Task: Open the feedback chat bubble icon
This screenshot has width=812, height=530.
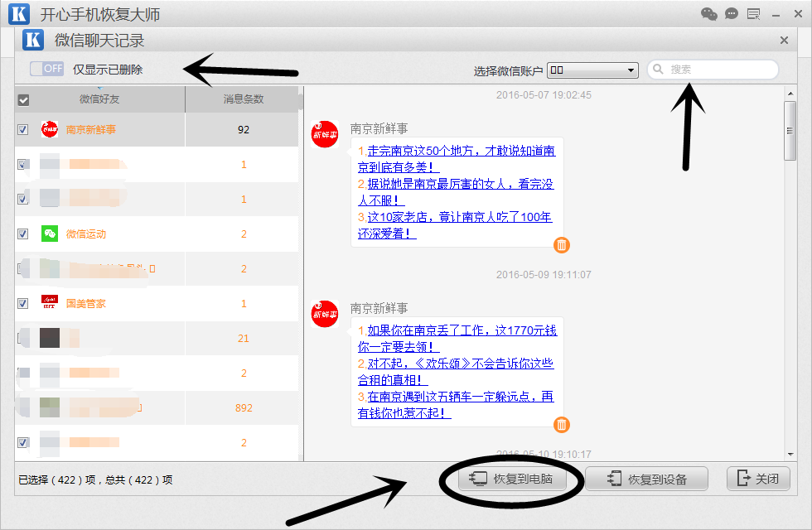Action: tap(732, 13)
